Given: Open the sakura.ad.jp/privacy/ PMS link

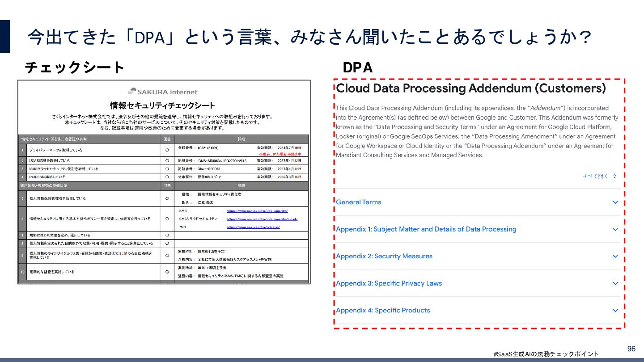Looking at the screenshot, I should tap(253, 227).
